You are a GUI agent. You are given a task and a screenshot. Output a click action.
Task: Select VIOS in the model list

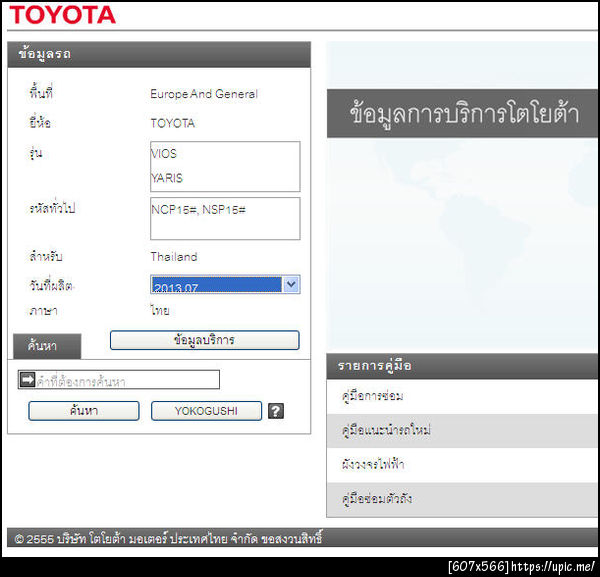(x=164, y=154)
